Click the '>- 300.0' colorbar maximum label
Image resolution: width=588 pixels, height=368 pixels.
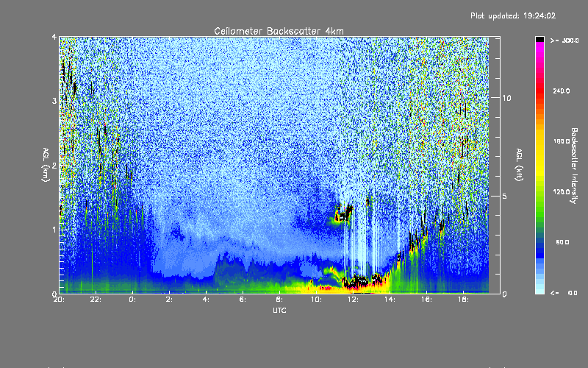pyautogui.click(x=564, y=40)
